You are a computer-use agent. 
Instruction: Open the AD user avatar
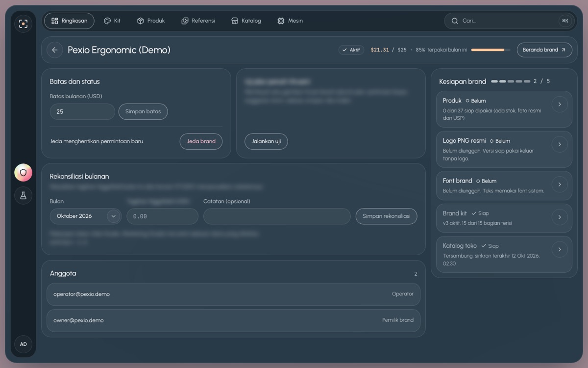tap(23, 344)
